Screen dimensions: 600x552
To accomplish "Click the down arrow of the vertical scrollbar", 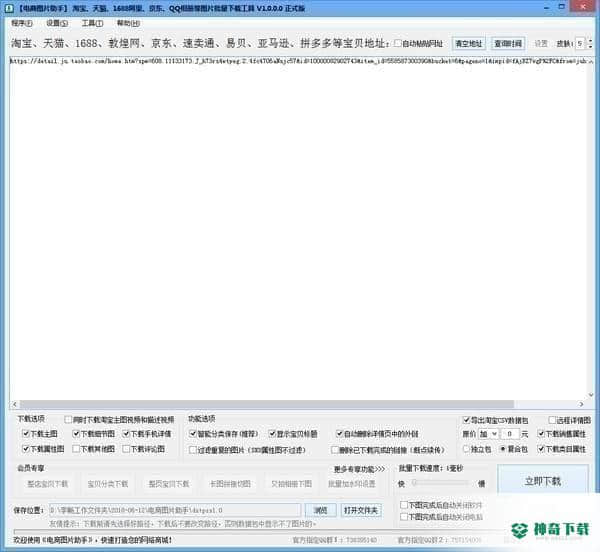I will 590,395.
